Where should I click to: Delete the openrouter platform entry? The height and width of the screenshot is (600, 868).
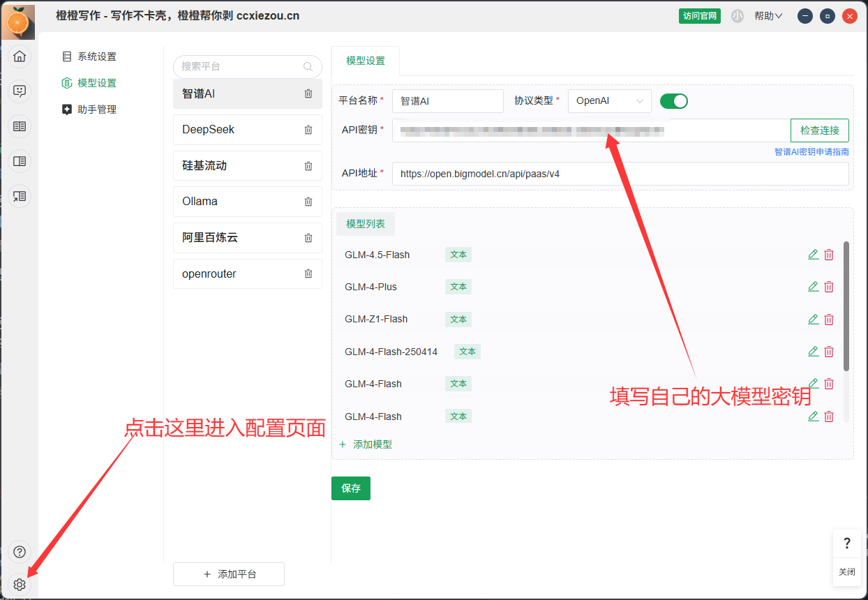(308, 273)
